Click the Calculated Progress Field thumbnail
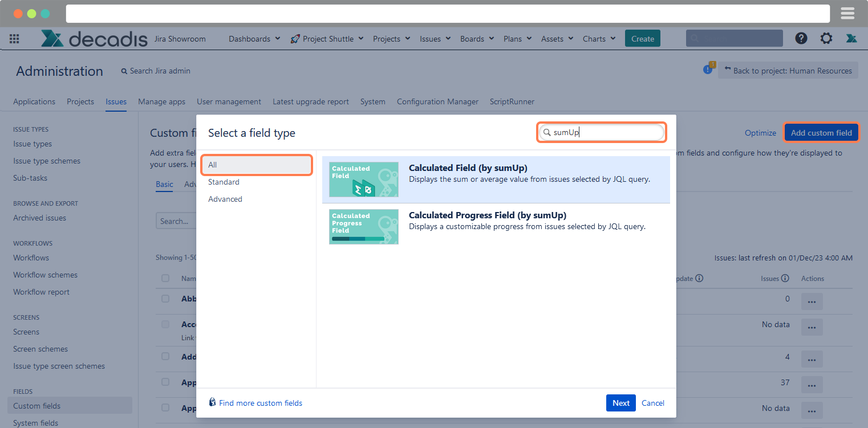 click(364, 227)
